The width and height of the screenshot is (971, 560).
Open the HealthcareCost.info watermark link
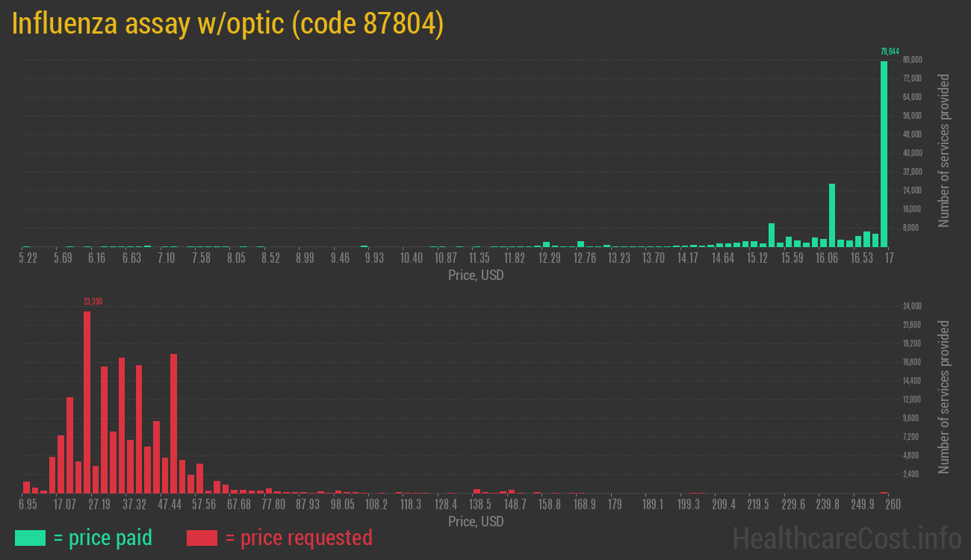click(x=846, y=538)
